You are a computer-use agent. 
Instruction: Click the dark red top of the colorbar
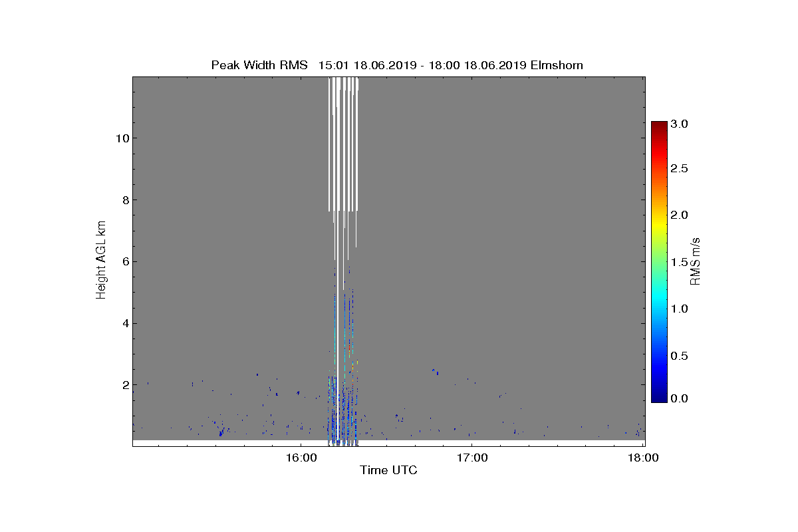(659, 126)
